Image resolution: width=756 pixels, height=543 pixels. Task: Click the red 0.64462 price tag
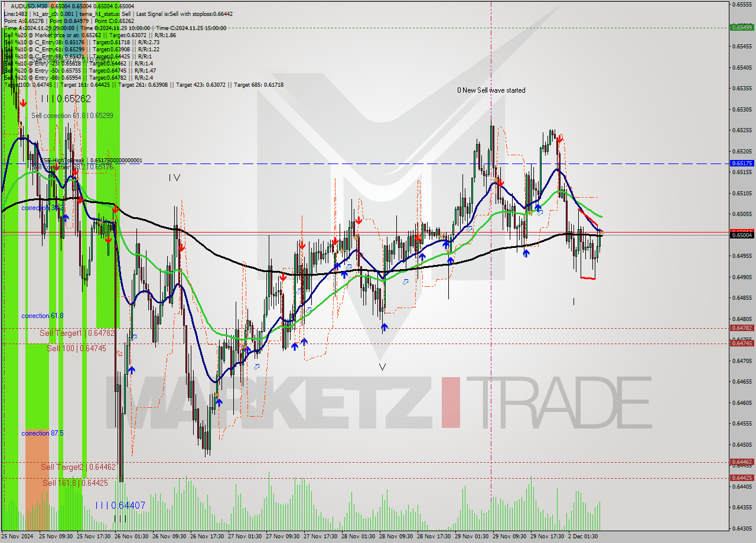click(x=742, y=462)
